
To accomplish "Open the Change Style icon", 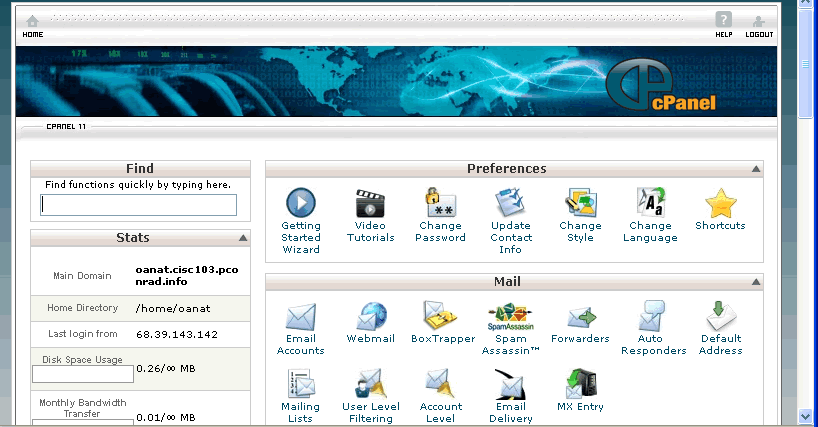I will pos(580,202).
